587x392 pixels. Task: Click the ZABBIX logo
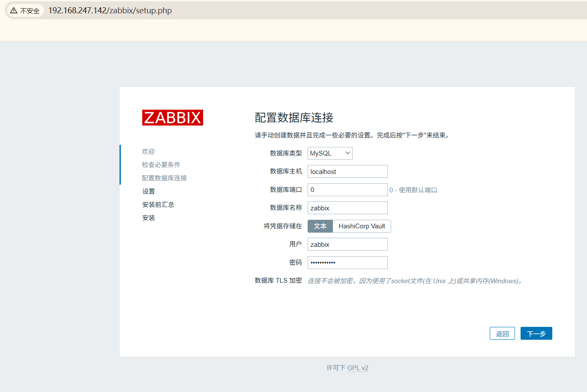click(173, 117)
